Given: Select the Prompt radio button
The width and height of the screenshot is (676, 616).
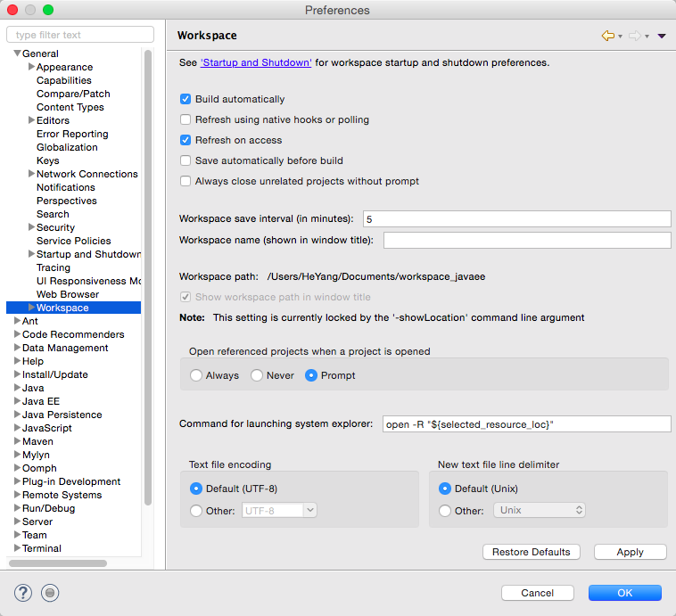Looking at the screenshot, I should pos(311,375).
